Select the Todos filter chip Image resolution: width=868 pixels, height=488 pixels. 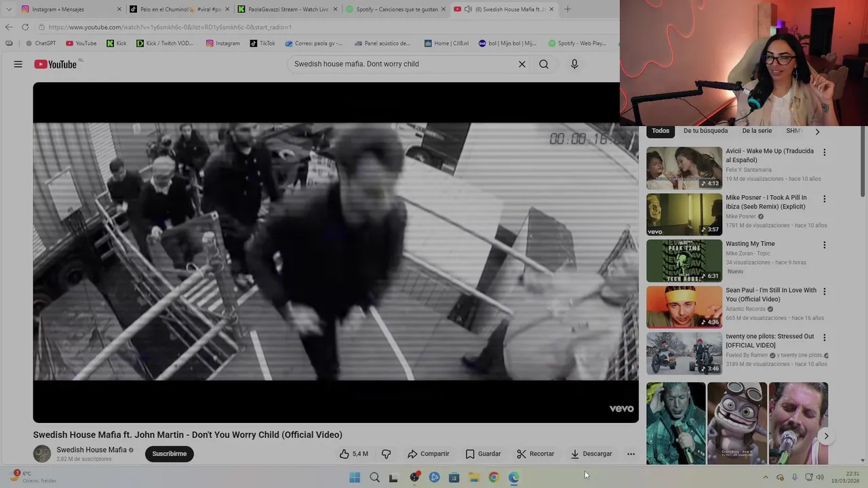pos(660,131)
